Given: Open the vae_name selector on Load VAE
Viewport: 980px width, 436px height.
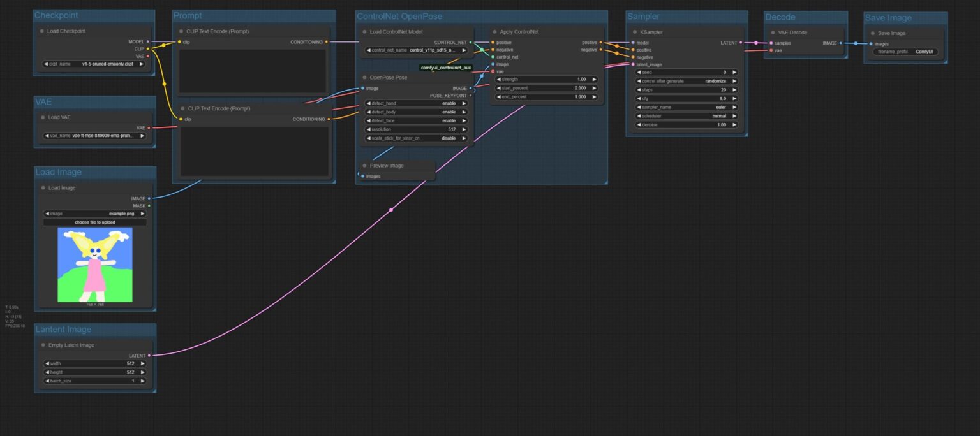Looking at the screenshot, I should tap(94, 135).
